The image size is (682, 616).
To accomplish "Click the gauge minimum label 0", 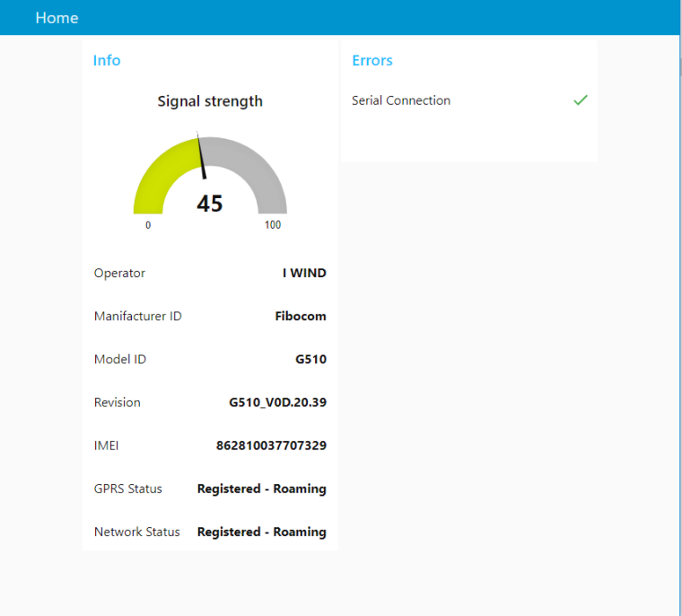I will pos(148,225).
